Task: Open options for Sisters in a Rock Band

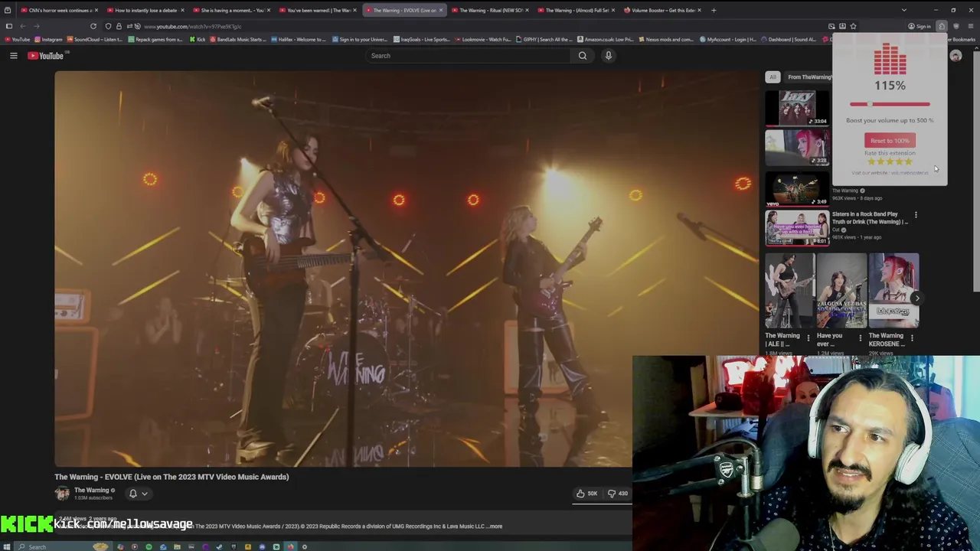Action: [x=916, y=215]
